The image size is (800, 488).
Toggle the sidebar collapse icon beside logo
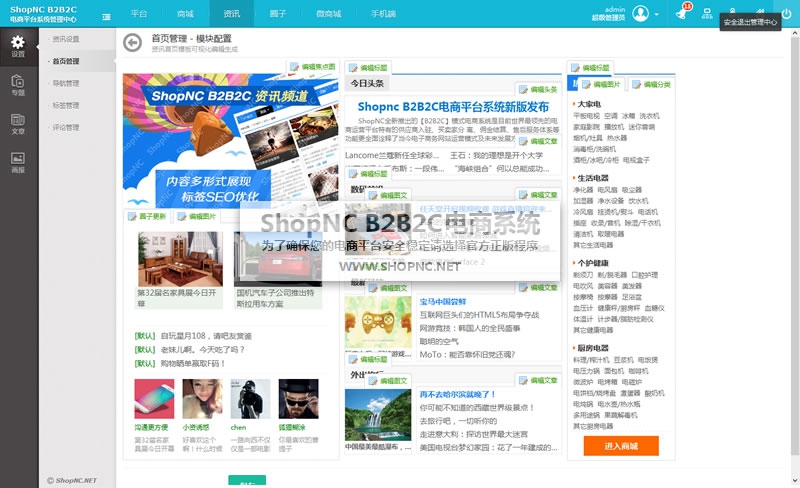tap(106, 16)
